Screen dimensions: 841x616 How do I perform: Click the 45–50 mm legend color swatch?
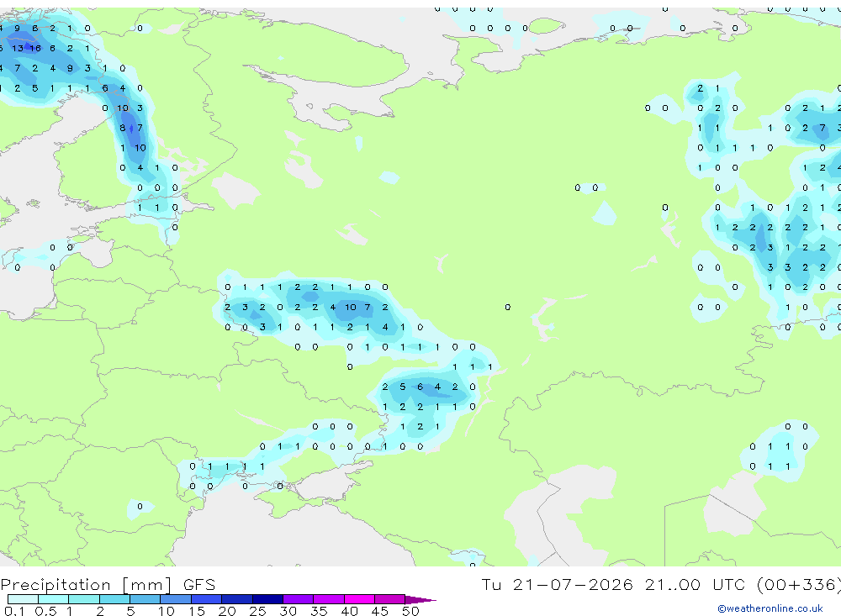[390, 599]
